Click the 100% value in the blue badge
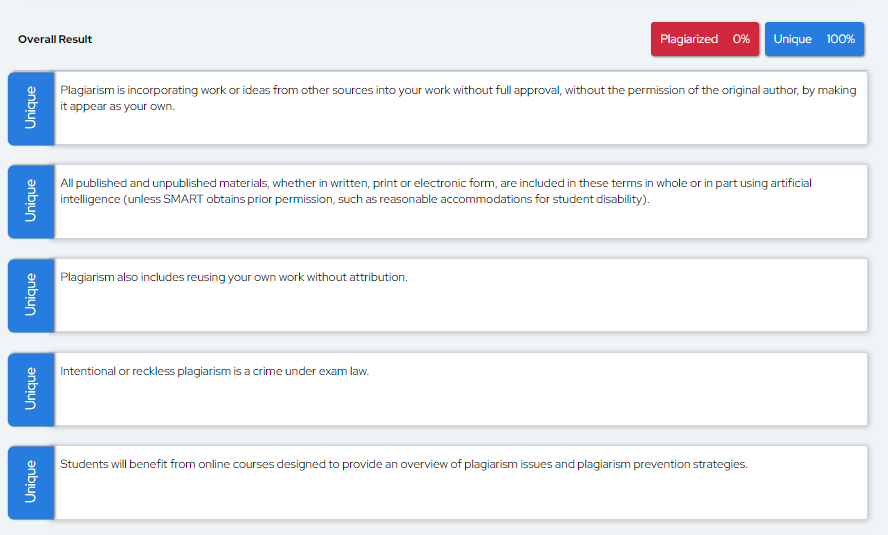Image resolution: width=888 pixels, height=535 pixels. tap(840, 39)
